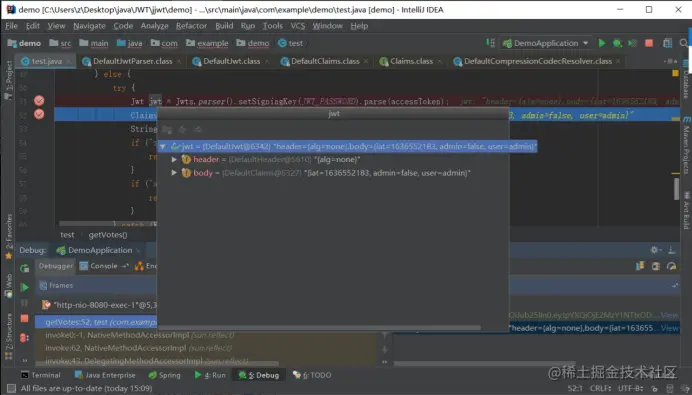The width and height of the screenshot is (692, 395).
Task: Open the 6: TODO tool window
Action: (312, 375)
